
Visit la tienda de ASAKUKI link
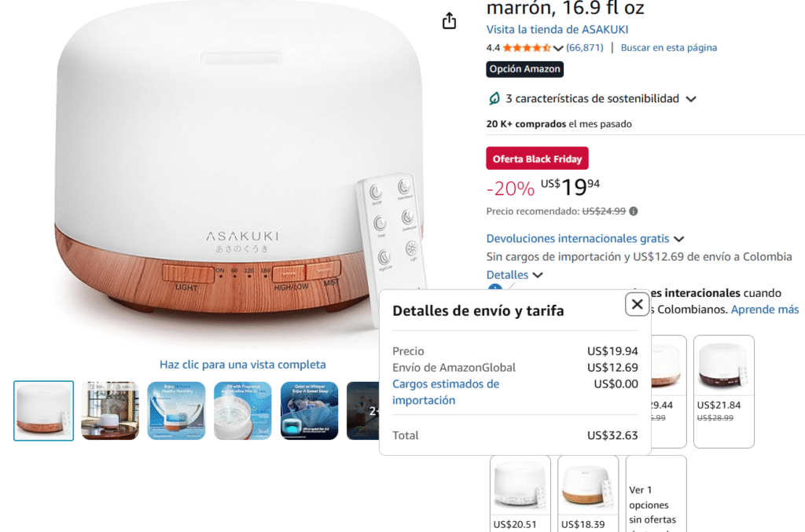(x=557, y=30)
